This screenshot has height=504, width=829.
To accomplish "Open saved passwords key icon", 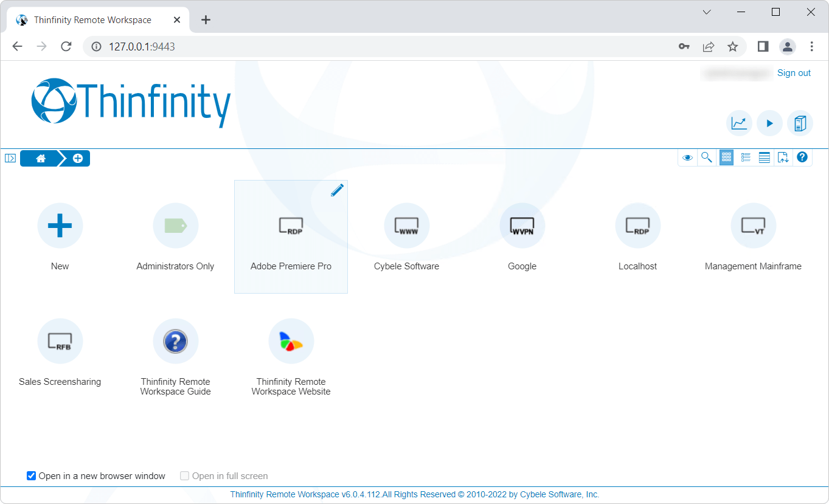I will point(684,47).
